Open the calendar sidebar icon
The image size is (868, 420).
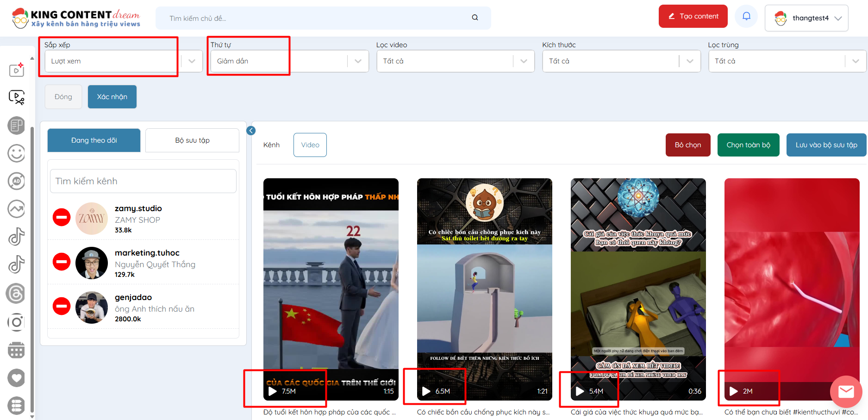(17, 350)
